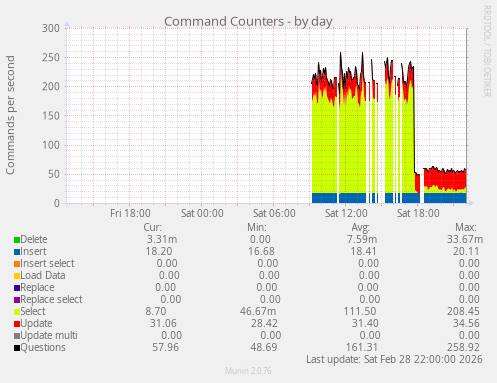Screen dimensions: 497x383
Task: Click the Update maximum value '34.56'
Action: click(466, 323)
